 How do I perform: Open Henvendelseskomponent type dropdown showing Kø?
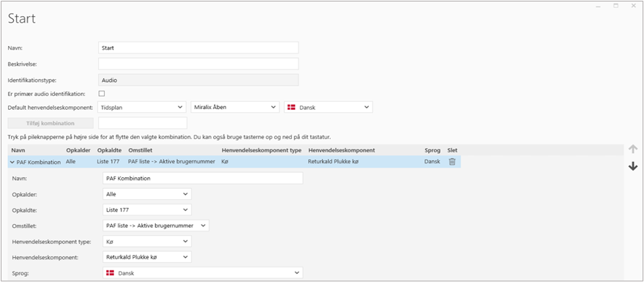pos(147,241)
